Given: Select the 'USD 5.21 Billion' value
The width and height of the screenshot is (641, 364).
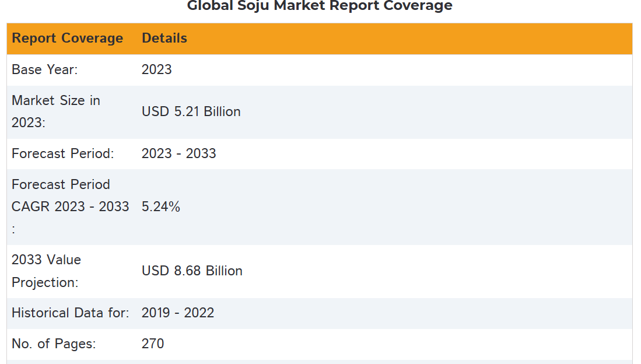Looking at the screenshot, I should (191, 111).
